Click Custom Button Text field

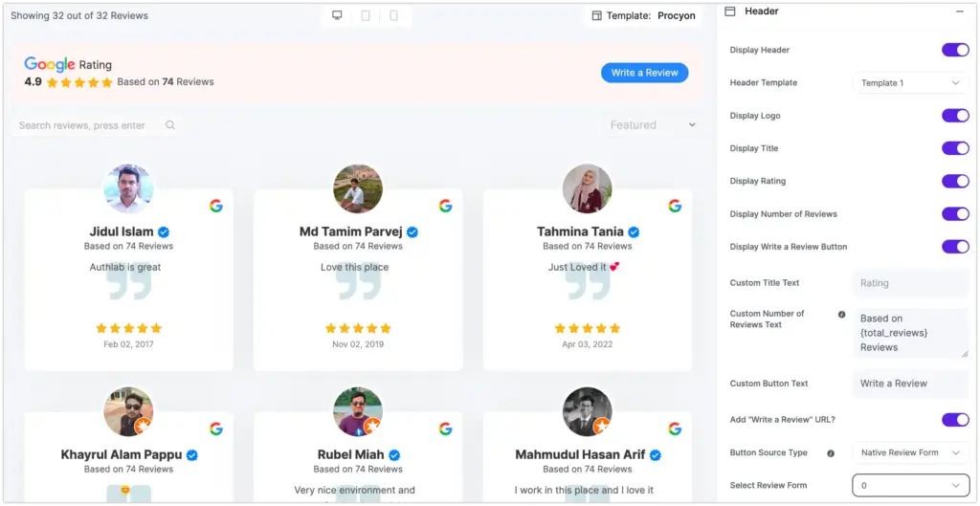click(911, 384)
